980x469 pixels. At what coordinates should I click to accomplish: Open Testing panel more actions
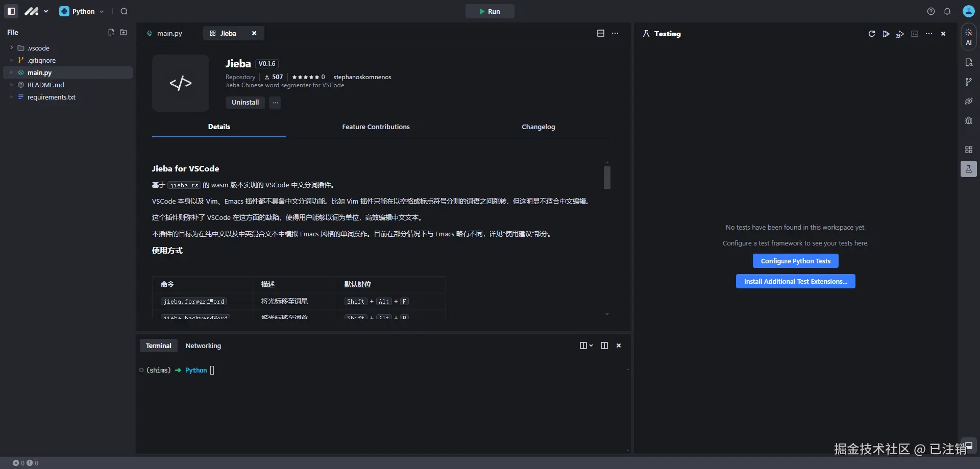click(x=929, y=34)
